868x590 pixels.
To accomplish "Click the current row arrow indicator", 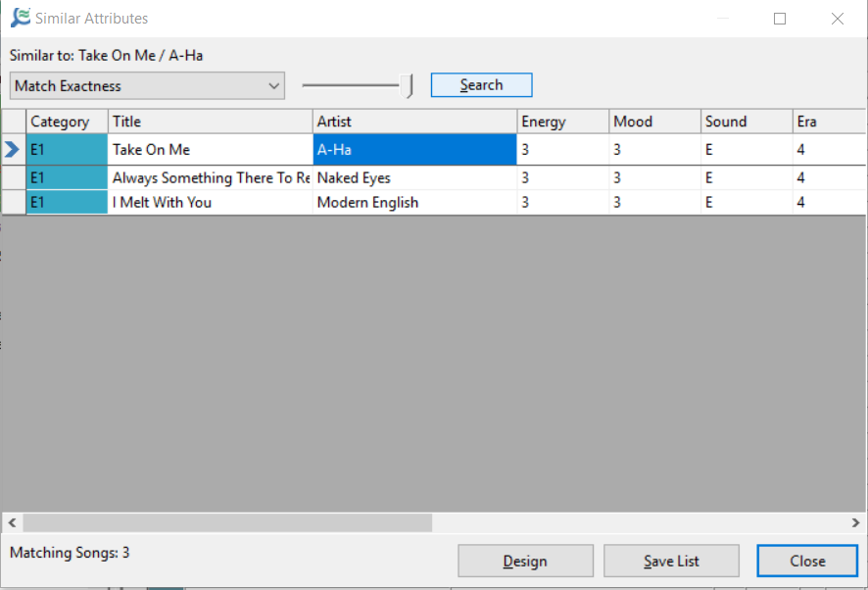I will [x=12, y=150].
